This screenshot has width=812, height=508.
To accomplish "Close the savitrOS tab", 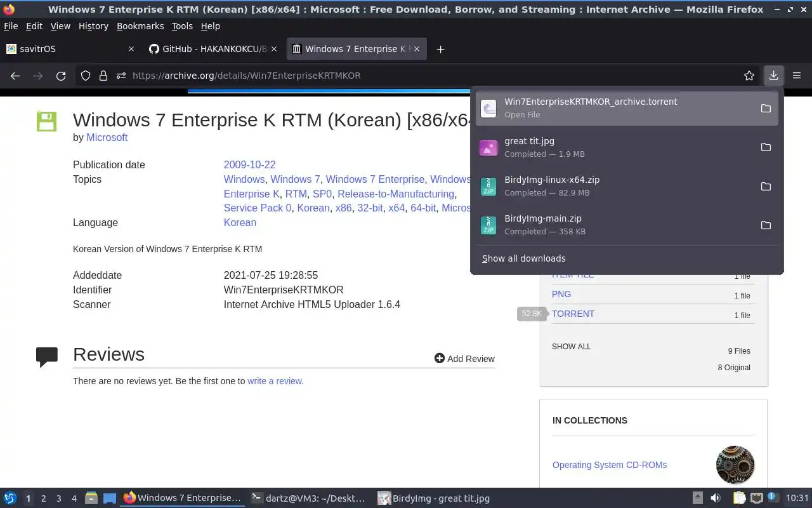I will 131,49.
